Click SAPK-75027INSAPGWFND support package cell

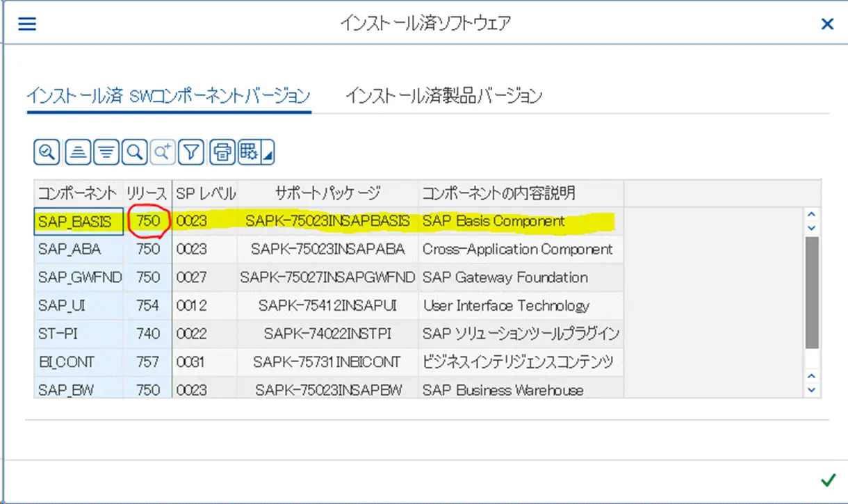[x=327, y=277]
